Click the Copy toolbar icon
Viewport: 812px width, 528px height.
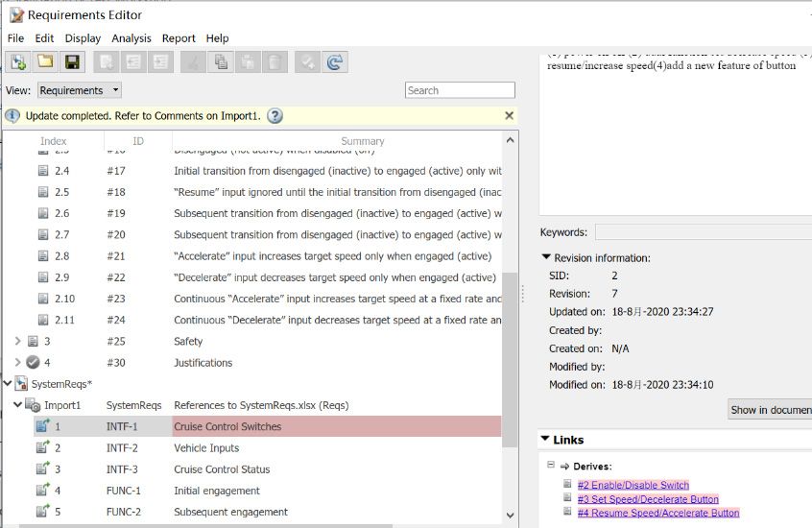tap(221, 62)
